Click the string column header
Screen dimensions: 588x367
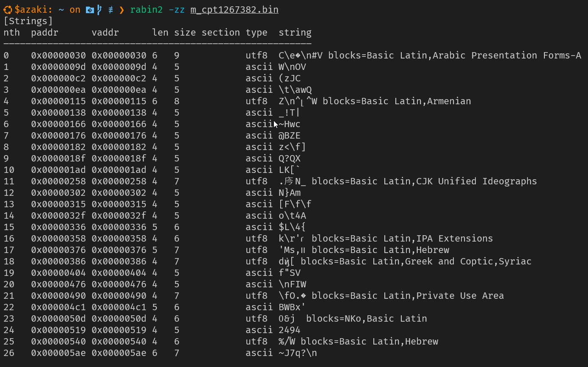pyautogui.click(x=295, y=33)
